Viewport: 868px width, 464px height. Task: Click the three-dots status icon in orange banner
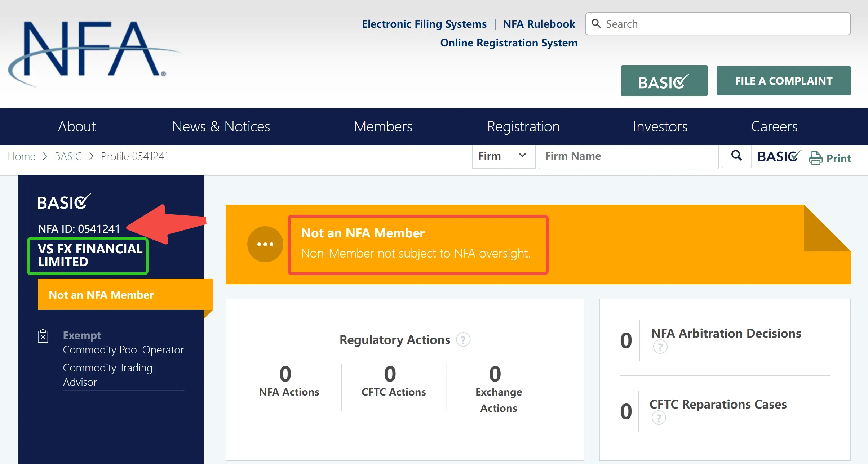tap(265, 244)
